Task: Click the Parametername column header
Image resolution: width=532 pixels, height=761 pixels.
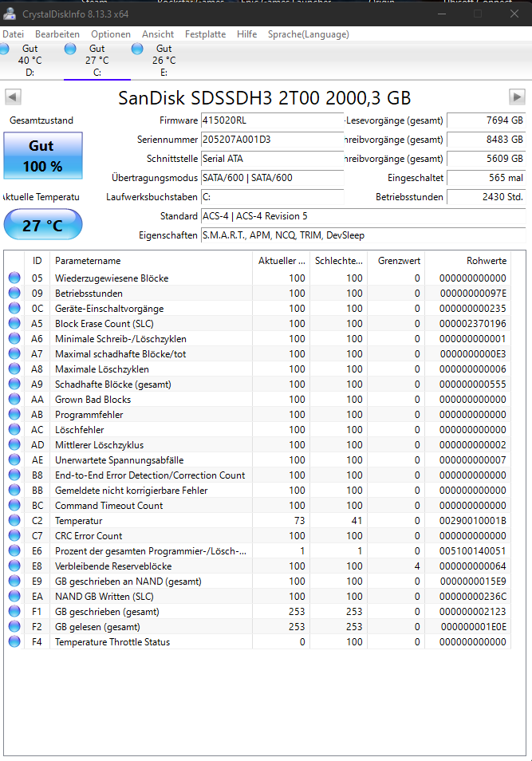Action: click(151, 261)
